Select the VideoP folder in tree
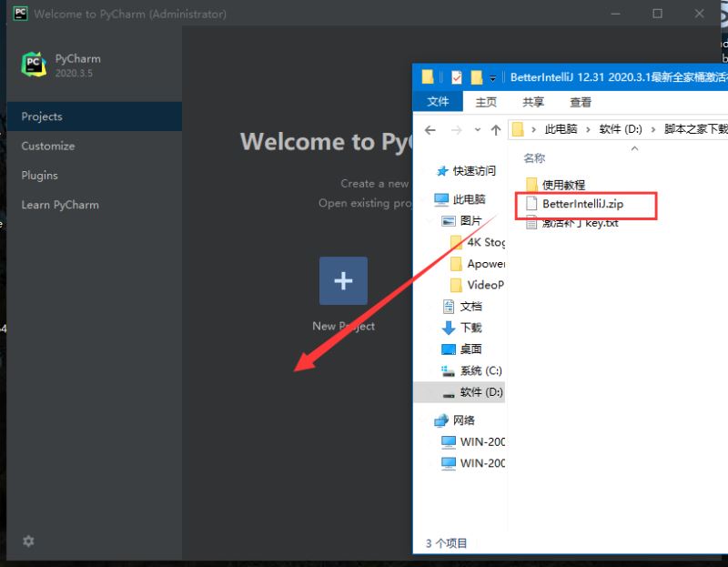 click(x=486, y=285)
